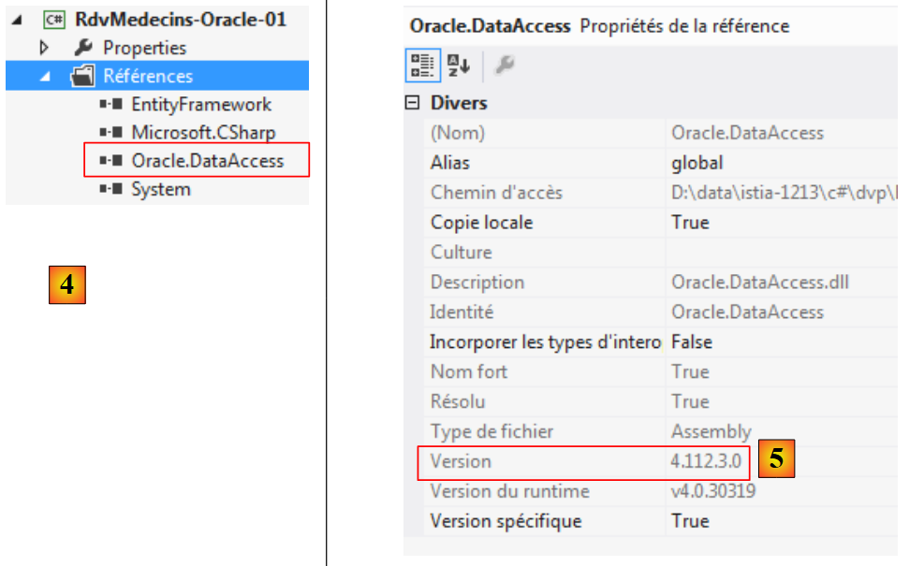Screen dimensions: 924x566
Task: Open Property Pages wrench icon
Action: (x=504, y=65)
